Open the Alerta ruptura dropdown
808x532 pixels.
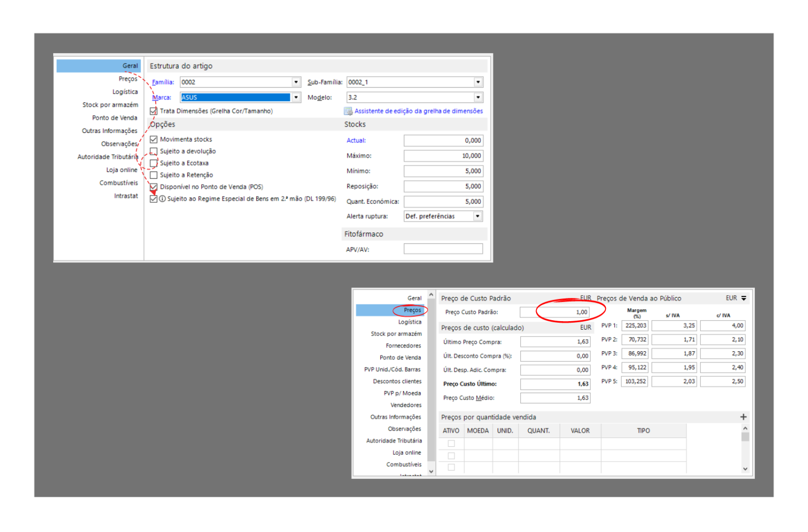coord(478,216)
